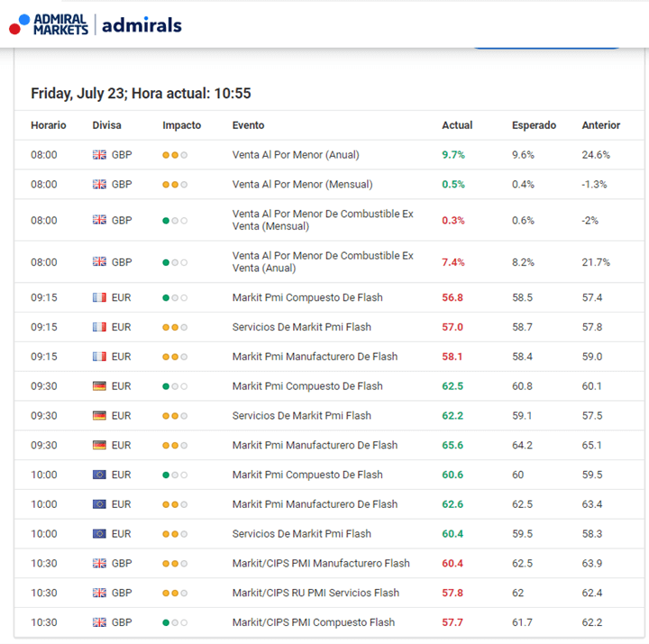Select the 10:00 Servicios De Markit Pmi Flash event
The image size is (649, 644).
301,533
